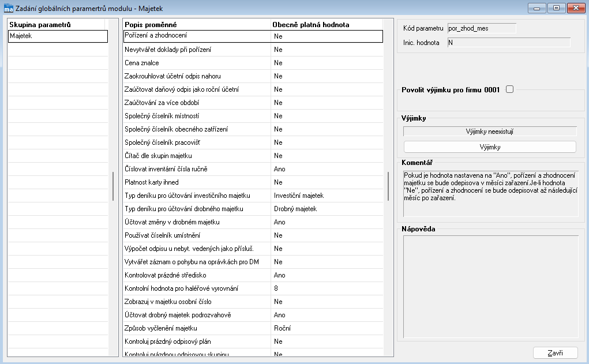Viewport: 589px width, 364px height.
Task: Select 'Účtovat drobný majetek podrozvahově' row
Action: 253,315
